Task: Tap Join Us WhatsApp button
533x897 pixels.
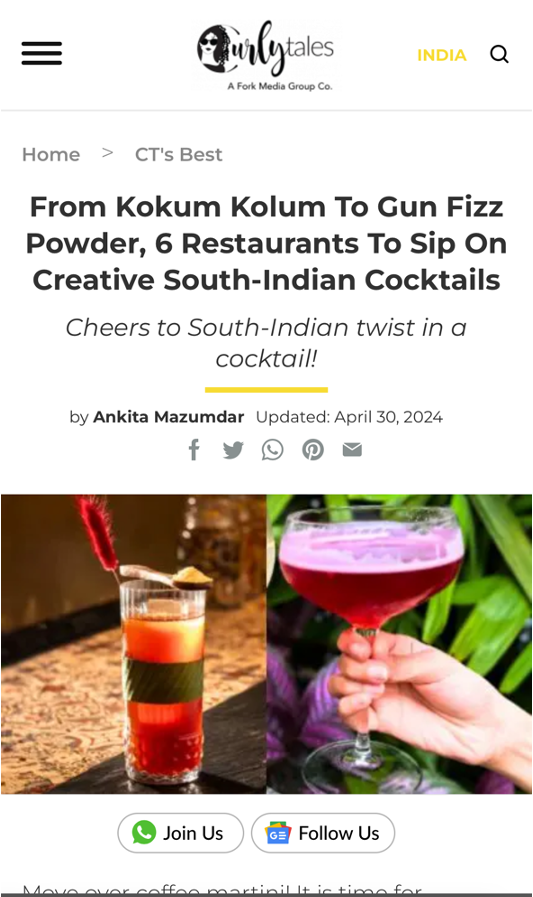Action: coord(181,833)
